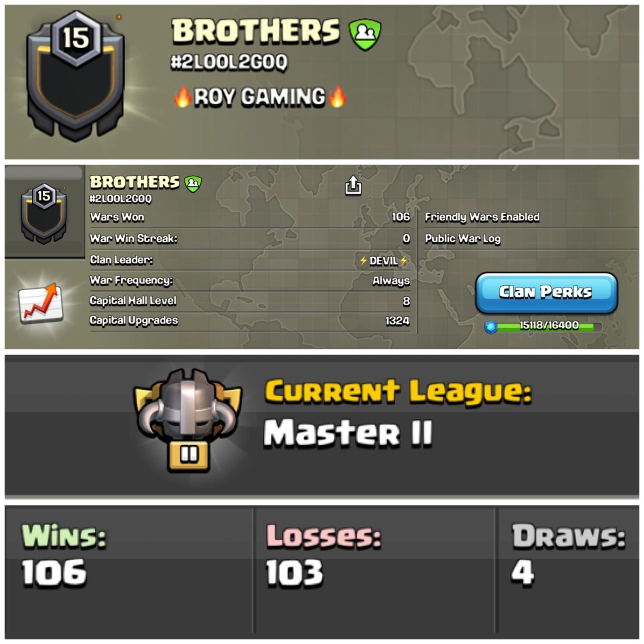Open the Clan Perks button
Image resolution: width=644 pixels, height=644 pixels.
(x=546, y=293)
